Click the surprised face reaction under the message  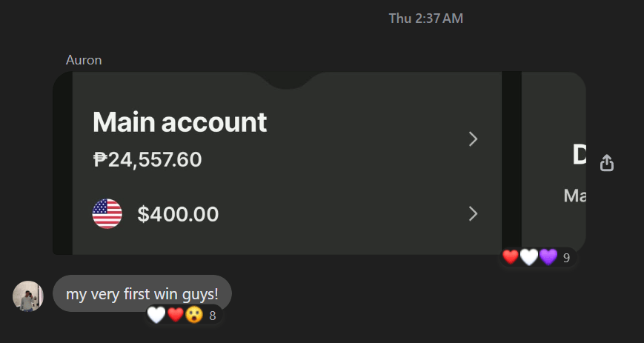pyautogui.click(x=194, y=316)
